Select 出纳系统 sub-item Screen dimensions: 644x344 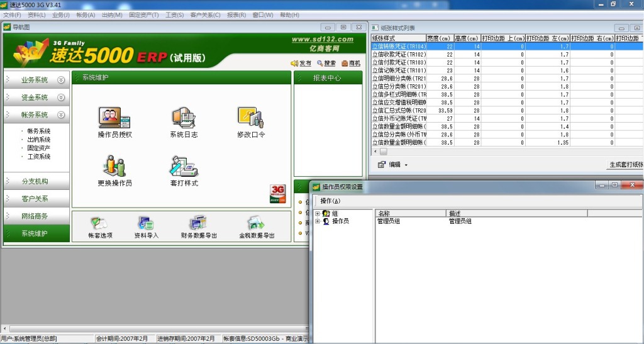[39, 140]
